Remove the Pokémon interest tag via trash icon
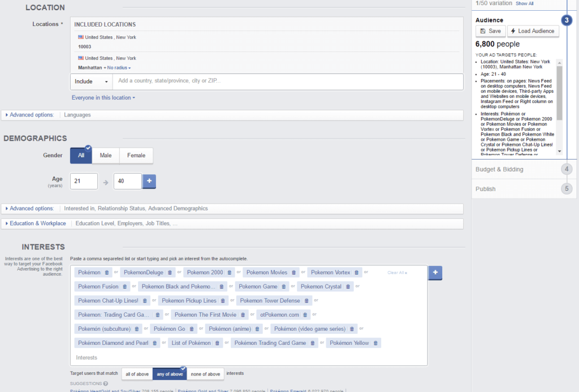This screenshot has height=392, width=579. pos(107,273)
